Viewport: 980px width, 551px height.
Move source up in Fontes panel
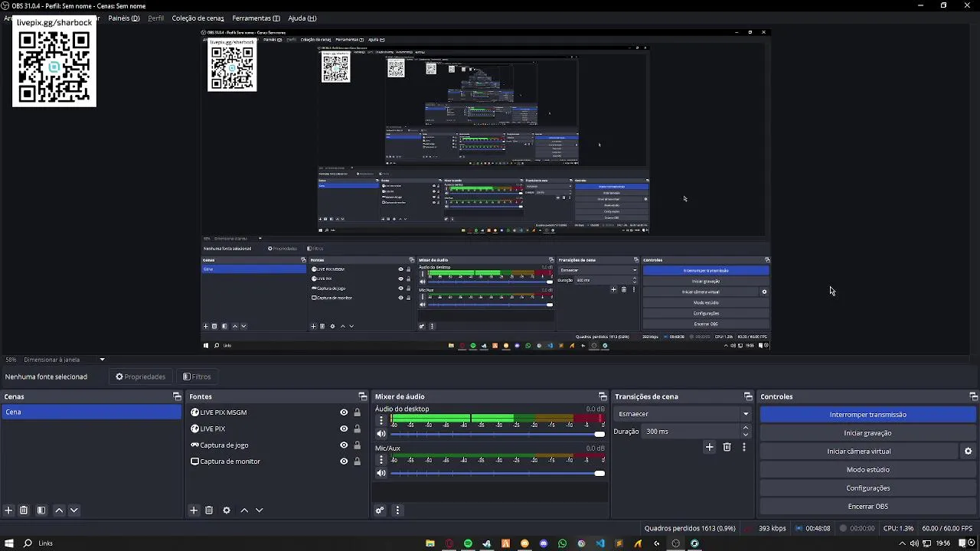244,510
